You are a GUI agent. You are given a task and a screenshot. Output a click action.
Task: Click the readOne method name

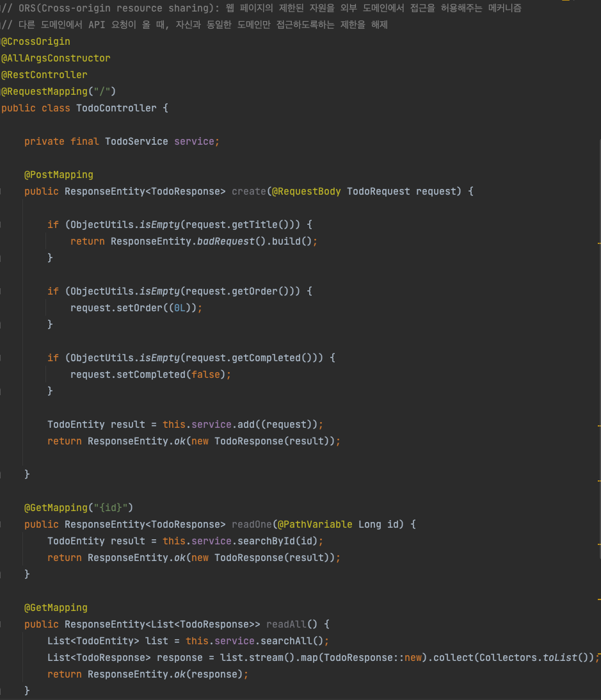click(x=252, y=525)
